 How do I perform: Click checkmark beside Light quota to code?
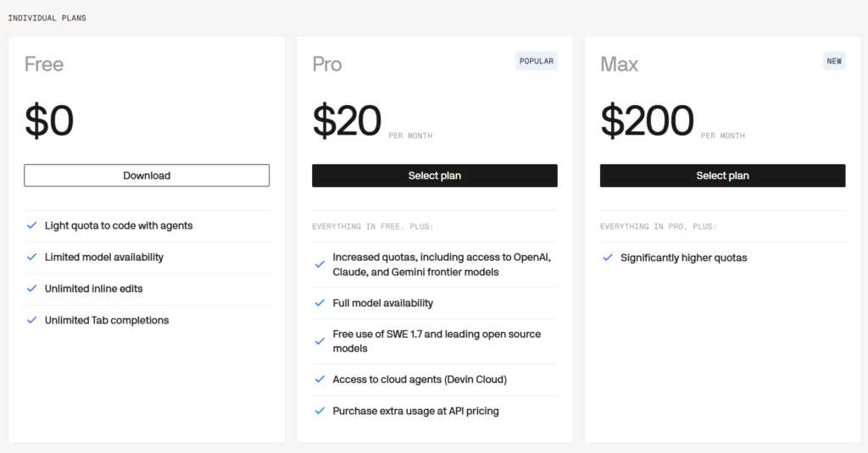(31, 226)
